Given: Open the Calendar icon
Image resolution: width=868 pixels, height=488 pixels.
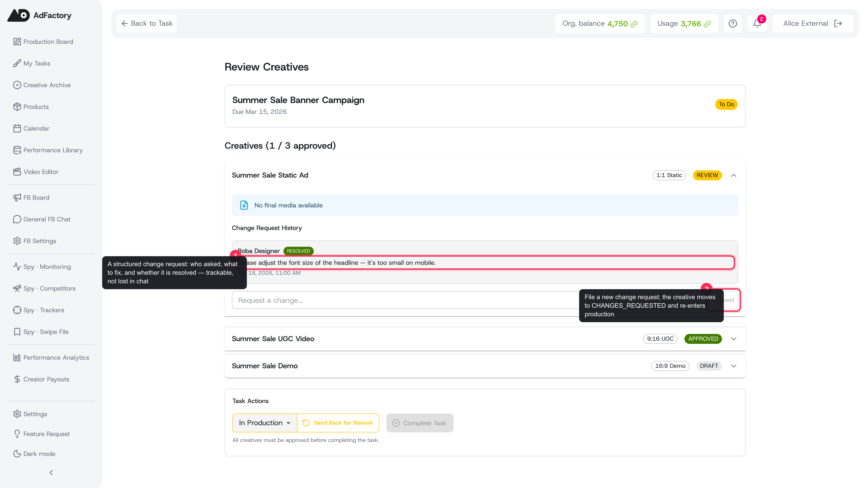Looking at the screenshot, I should tap(17, 128).
